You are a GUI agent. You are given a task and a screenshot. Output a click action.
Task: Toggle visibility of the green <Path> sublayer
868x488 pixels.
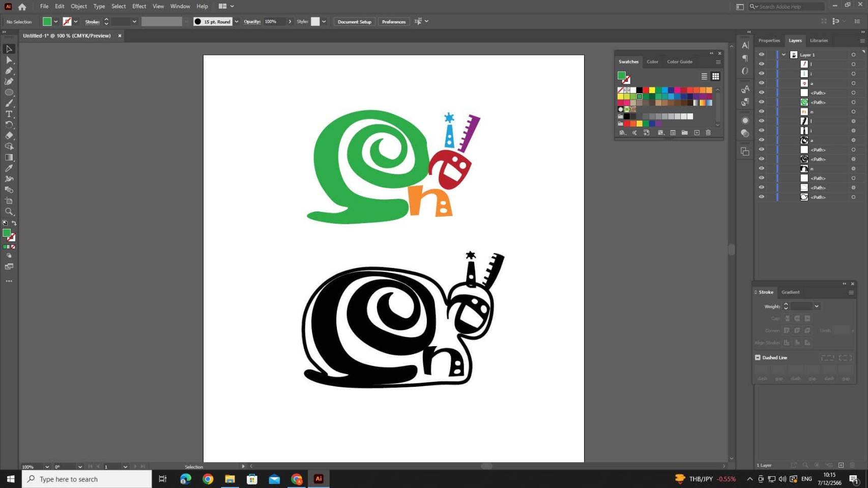coord(762,102)
